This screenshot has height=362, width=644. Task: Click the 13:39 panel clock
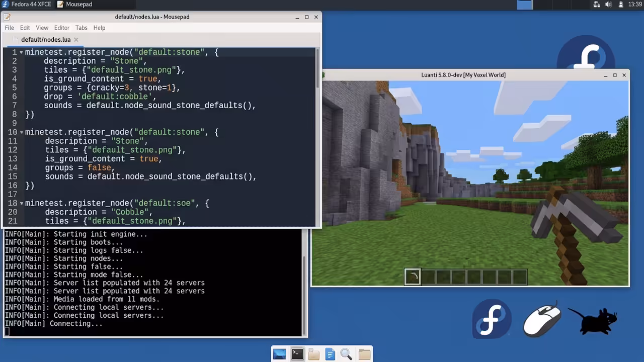tap(635, 5)
